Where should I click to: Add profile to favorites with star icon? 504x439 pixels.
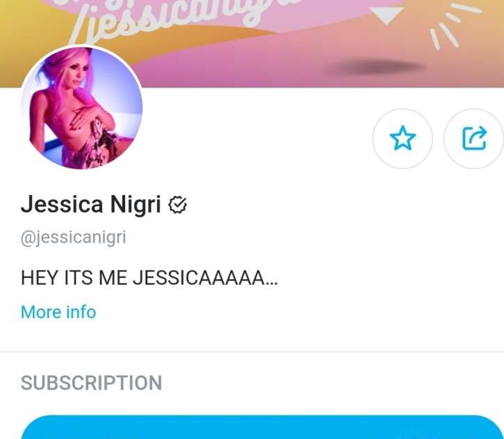coord(403,138)
